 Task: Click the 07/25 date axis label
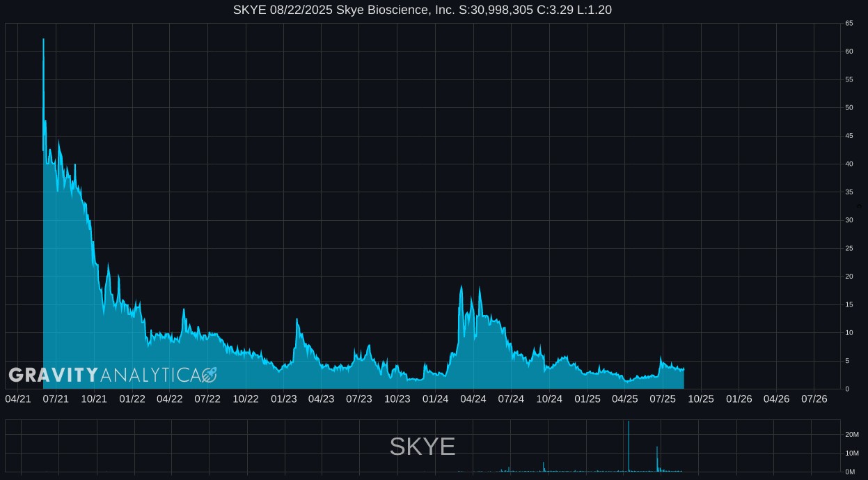[663, 398]
